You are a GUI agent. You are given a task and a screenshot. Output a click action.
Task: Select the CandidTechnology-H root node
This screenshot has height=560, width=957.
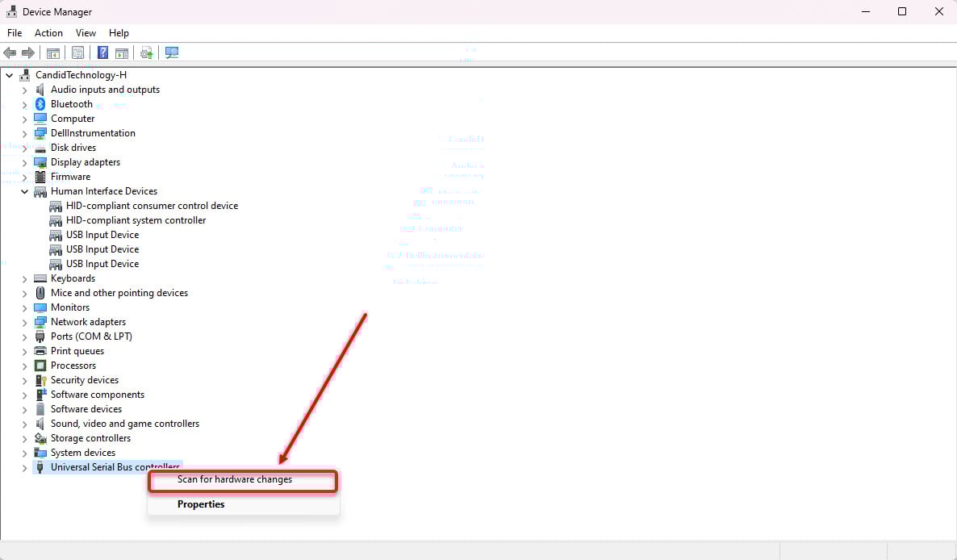tap(81, 75)
